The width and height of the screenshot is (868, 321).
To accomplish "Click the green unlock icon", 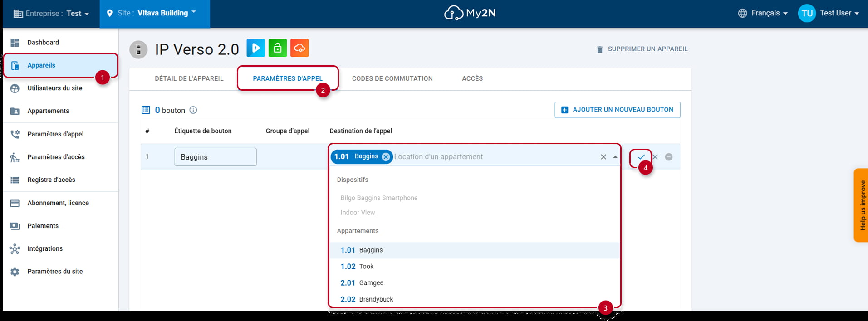I will point(278,48).
